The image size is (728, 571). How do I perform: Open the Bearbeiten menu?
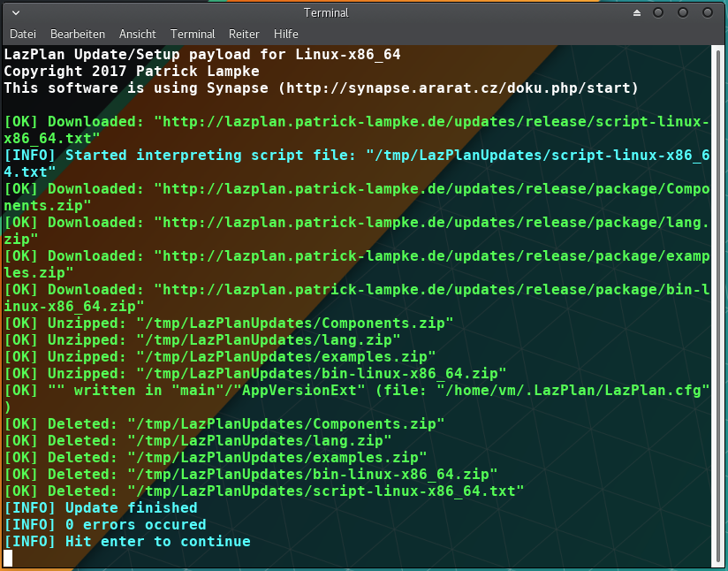[x=78, y=34]
